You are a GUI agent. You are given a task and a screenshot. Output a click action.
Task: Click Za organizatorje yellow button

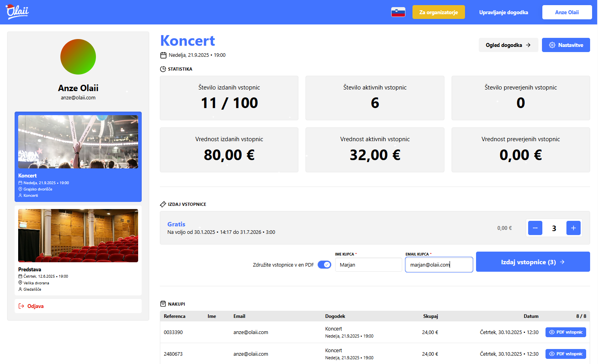click(x=438, y=12)
